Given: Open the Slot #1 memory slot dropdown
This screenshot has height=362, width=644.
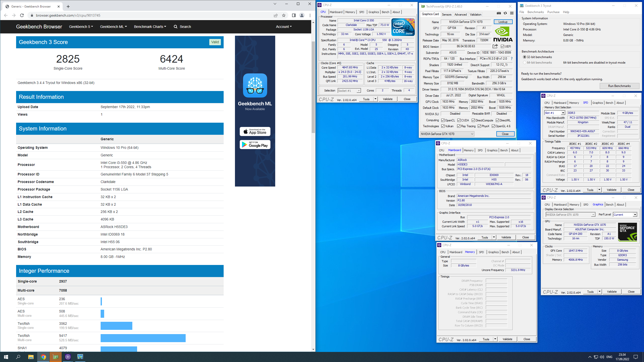Looking at the screenshot, I should [x=554, y=113].
